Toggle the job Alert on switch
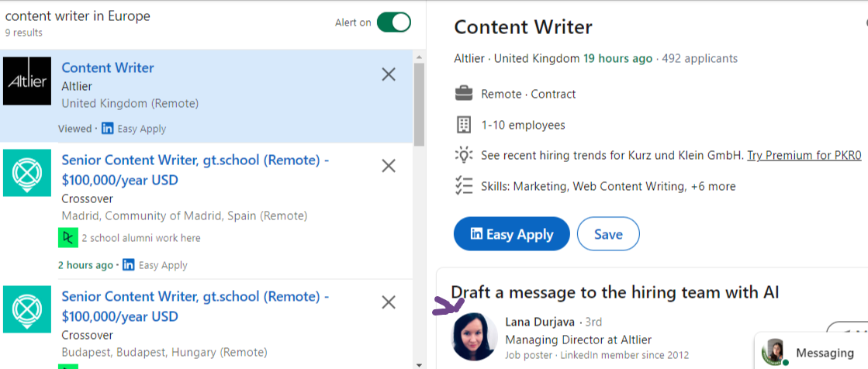The width and height of the screenshot is (868, 369). [393, 22]
